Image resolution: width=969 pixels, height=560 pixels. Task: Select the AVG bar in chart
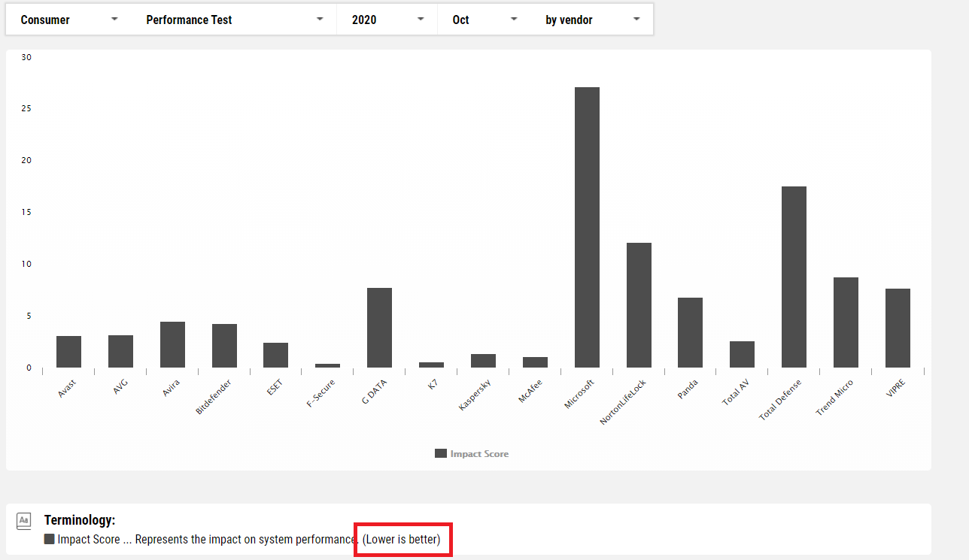(120, 351)
